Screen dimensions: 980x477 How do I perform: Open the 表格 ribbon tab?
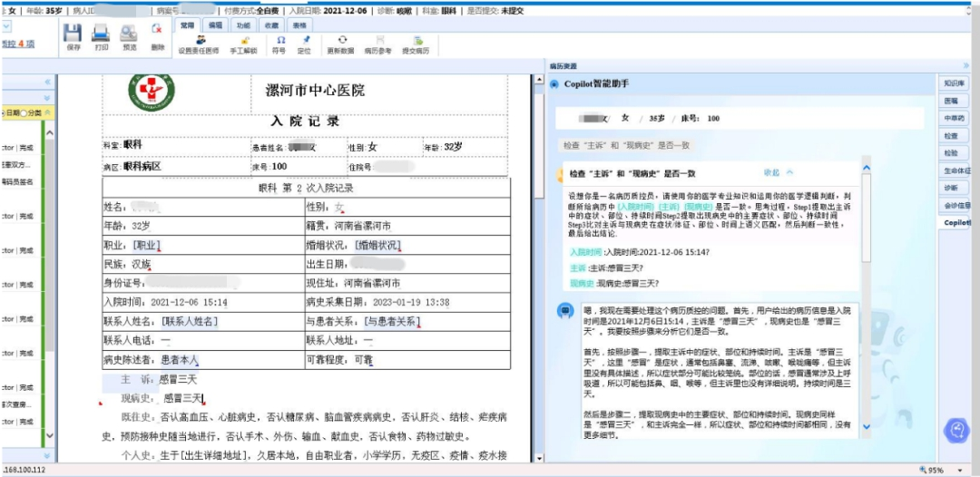(299, 25)
